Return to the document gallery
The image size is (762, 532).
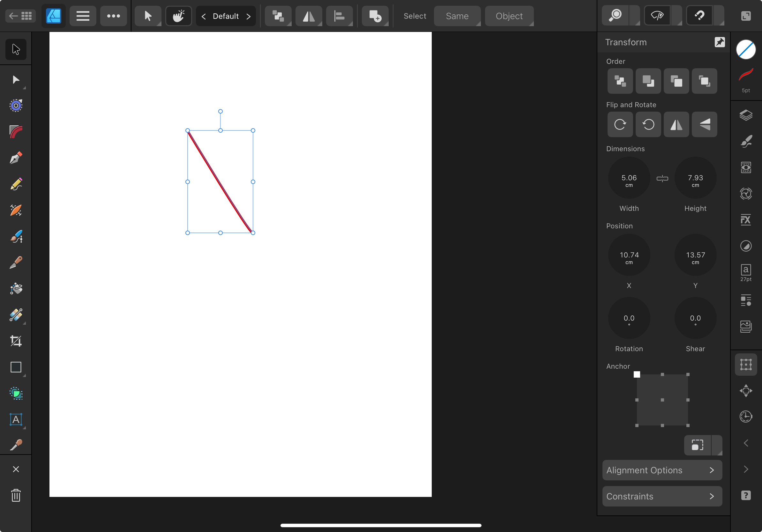[20, 16]
